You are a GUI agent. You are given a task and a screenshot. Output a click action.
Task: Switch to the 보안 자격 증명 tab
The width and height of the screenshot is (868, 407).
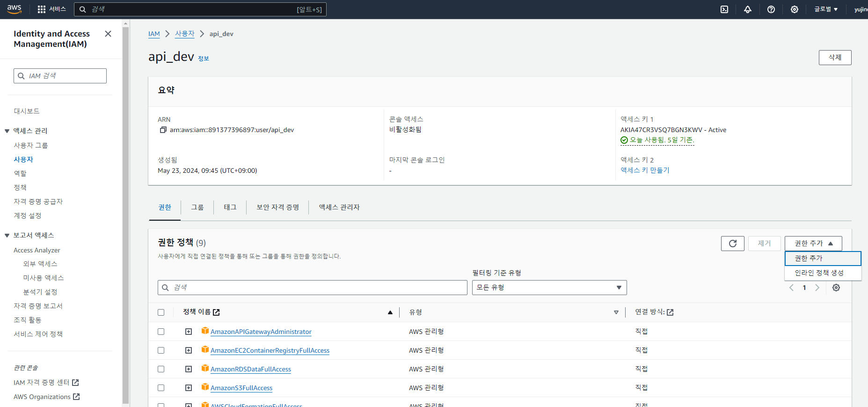(277, 207)
